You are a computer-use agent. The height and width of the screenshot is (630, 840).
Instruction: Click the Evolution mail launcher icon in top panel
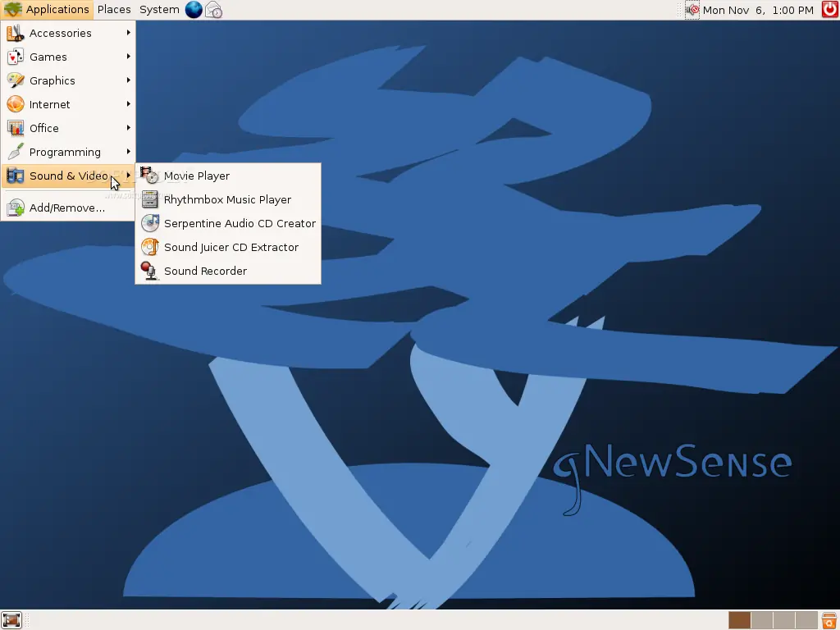pos(212,9)
